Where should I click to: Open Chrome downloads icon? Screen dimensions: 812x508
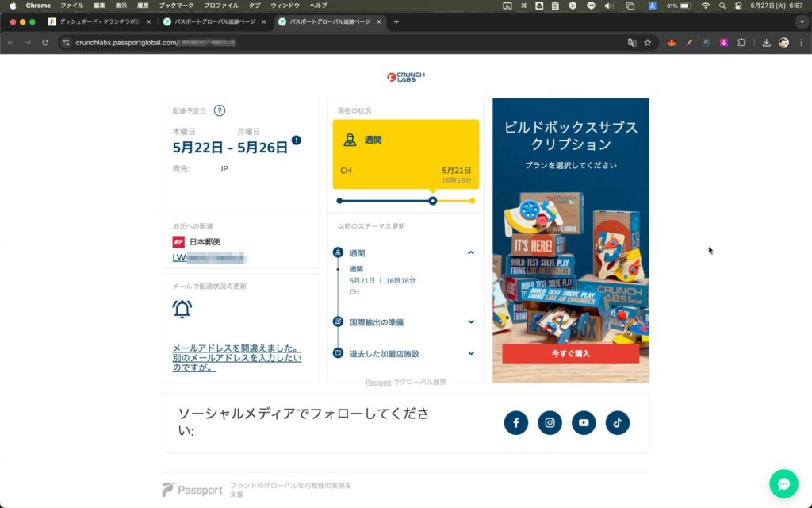click(767, 43)
